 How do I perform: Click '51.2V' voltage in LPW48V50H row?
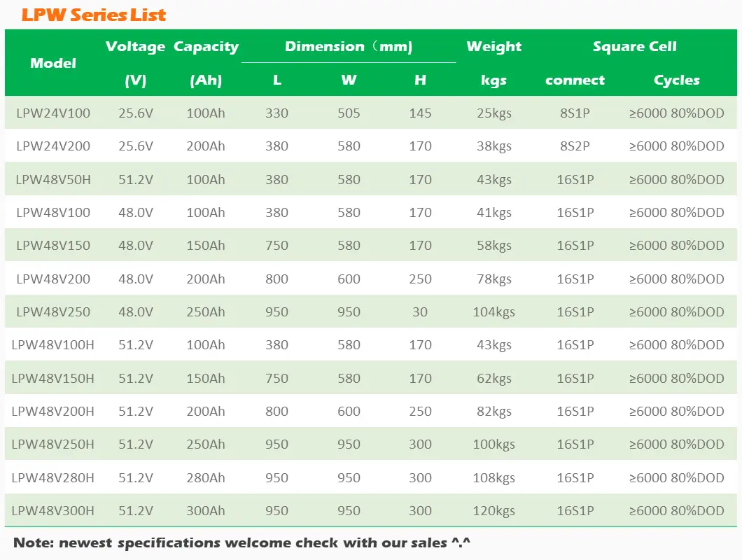(x=135, y=179)
